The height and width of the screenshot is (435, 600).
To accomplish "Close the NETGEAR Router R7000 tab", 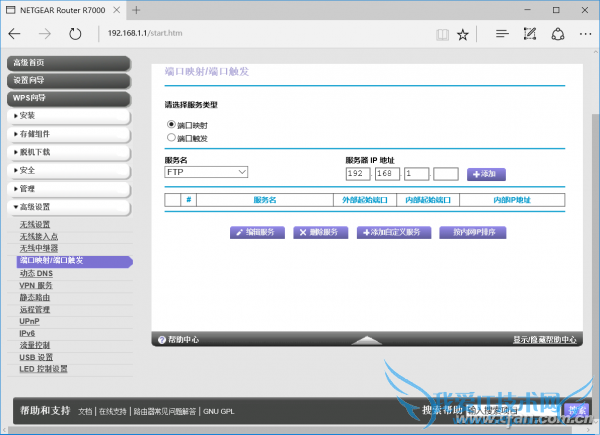I will click(x=117, y=10).
